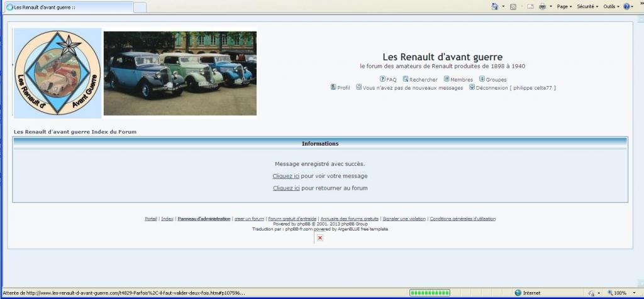Click 'Signaler une violation' link
Viewport: 644px width, 299px height.
(x=404, y=219)
